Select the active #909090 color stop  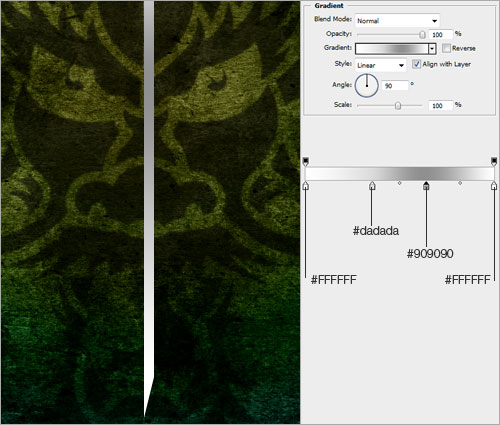[426, 186]
